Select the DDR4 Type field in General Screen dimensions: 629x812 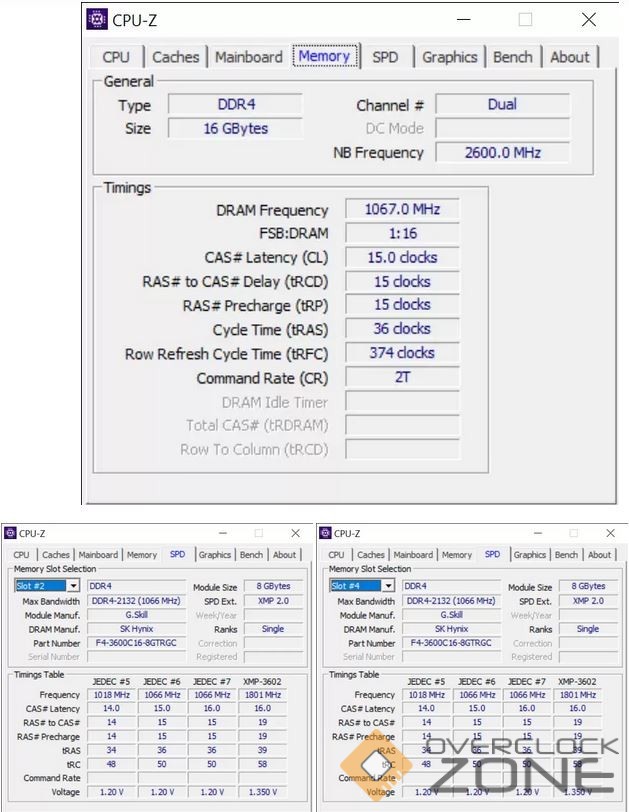pyautogui.click(x=236, y=104)
